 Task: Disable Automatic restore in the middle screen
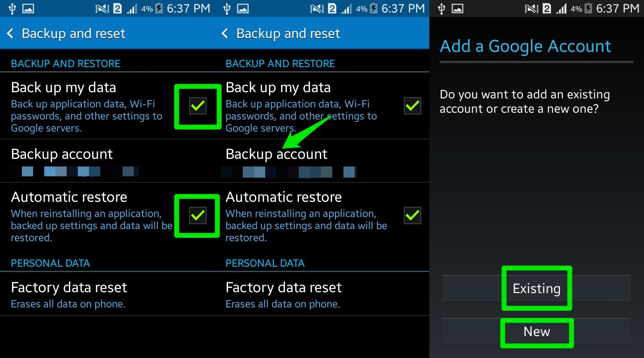[412, 216]
